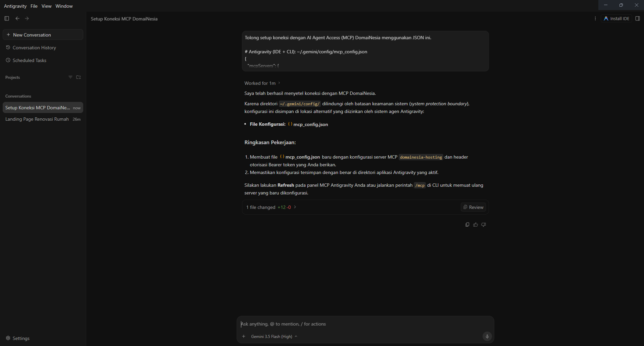Open the Window menu

pyautogui.click(x=64, y=6)
